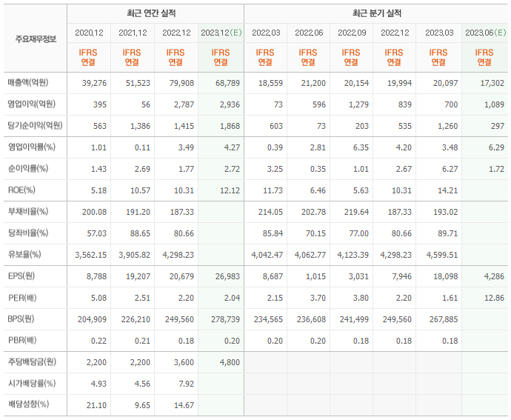Click the 2020.12 annual column header
The image size is (511, 420).
pos(89,33)
